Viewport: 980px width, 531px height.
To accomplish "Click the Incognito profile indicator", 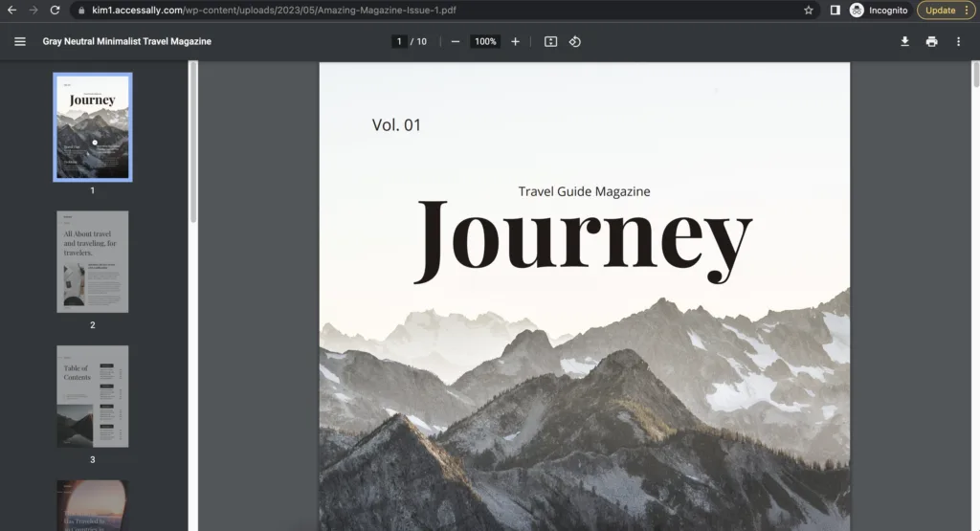I will pos(879,11).
